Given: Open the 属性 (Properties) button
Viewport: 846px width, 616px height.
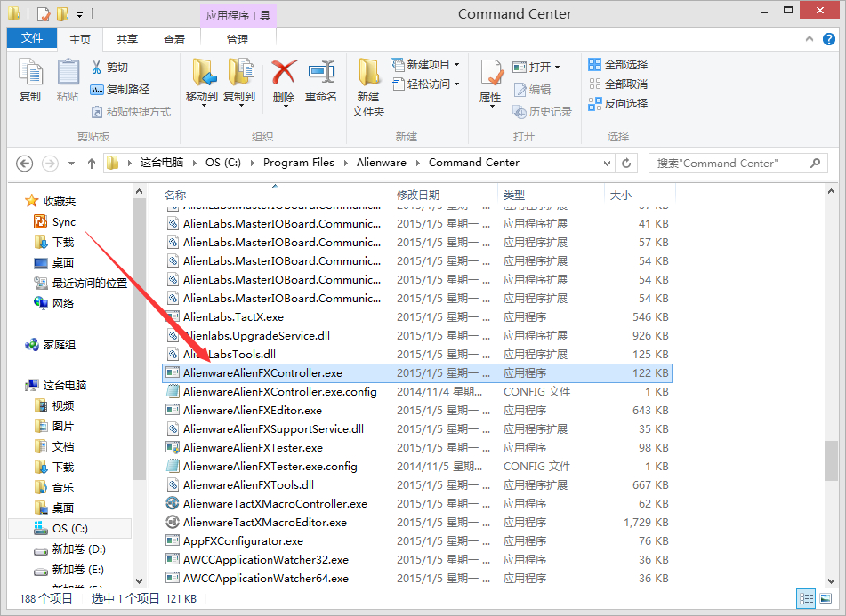Looking at the screenshot, I should (x=490, y=82).
